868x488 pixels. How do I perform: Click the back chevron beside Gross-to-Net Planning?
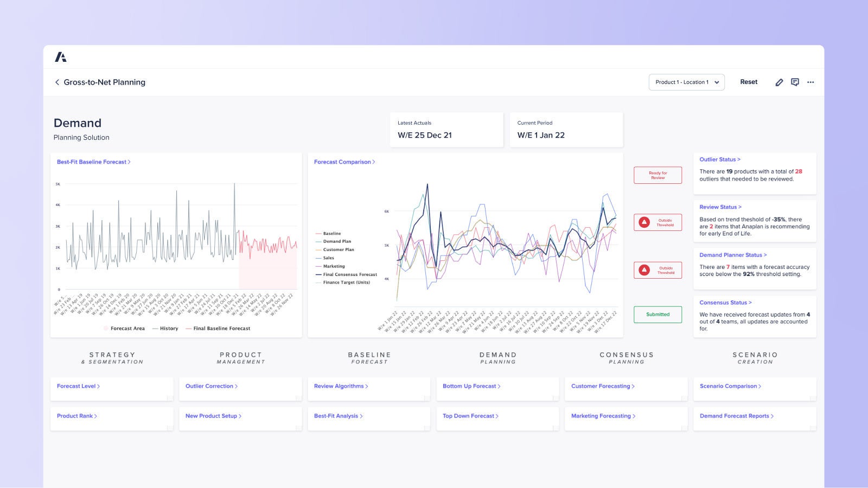[x=57, y=82]
